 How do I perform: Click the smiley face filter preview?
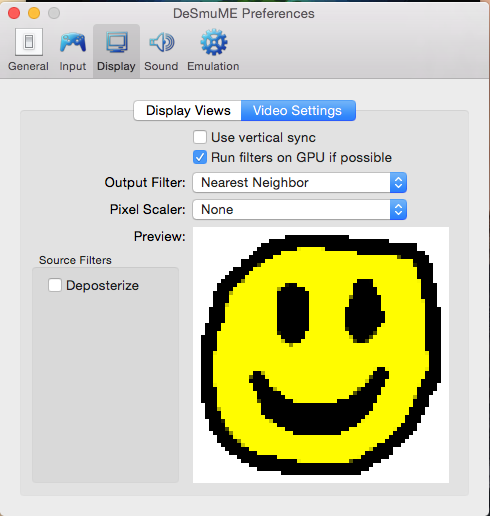[321, 355]
